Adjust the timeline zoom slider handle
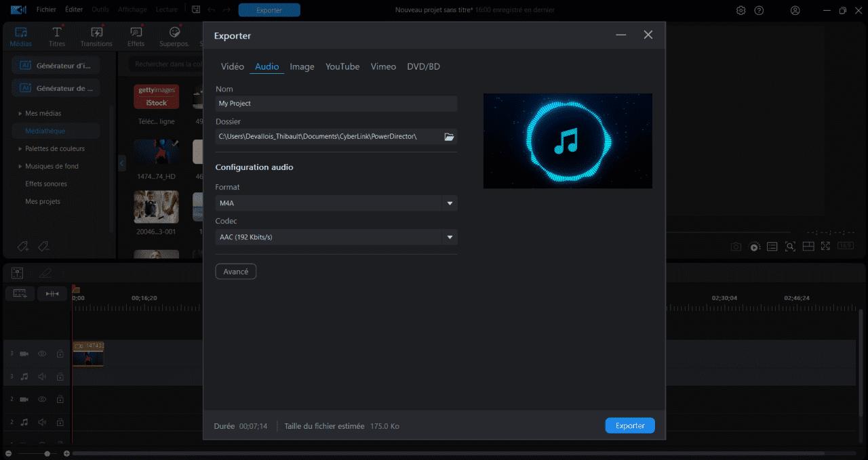The height and width of the screenshot is (460, 868). pos(47,453)
